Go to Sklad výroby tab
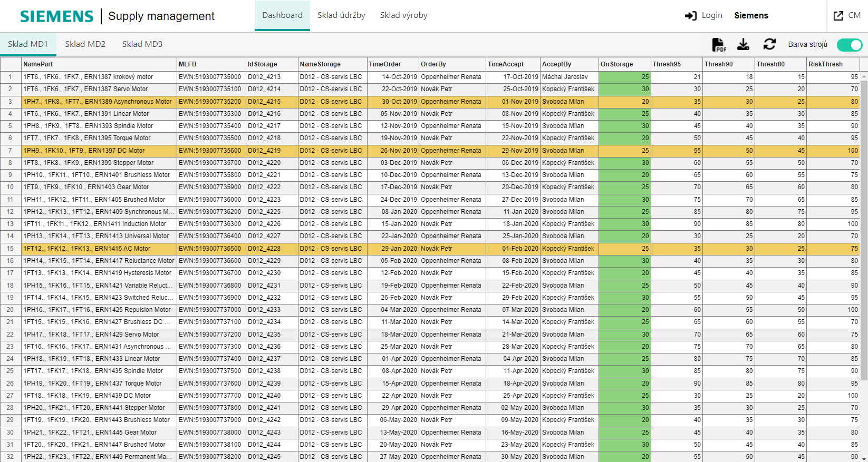The height and width of the screenshot is (462, 868). tap(403, 15)
